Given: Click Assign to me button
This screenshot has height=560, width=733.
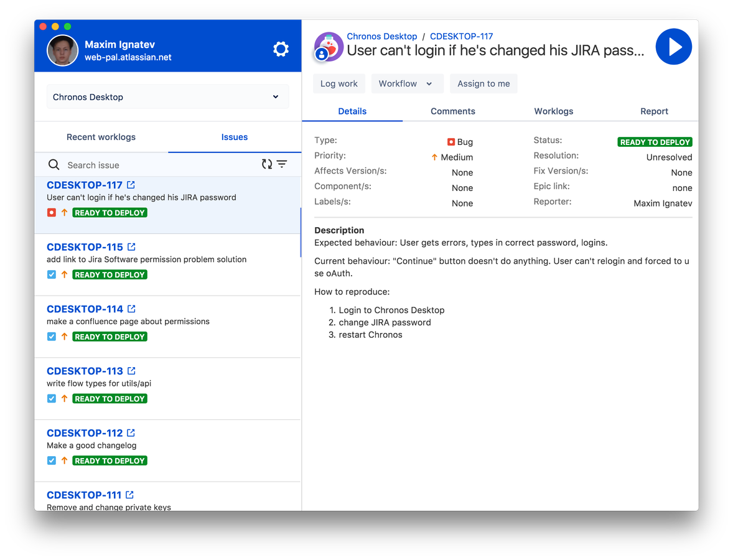Looking at the screenshot, I should 483,83.
